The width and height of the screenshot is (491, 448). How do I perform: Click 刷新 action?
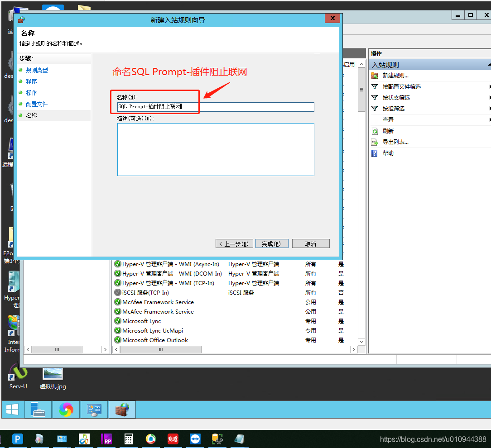coord(388,131)
